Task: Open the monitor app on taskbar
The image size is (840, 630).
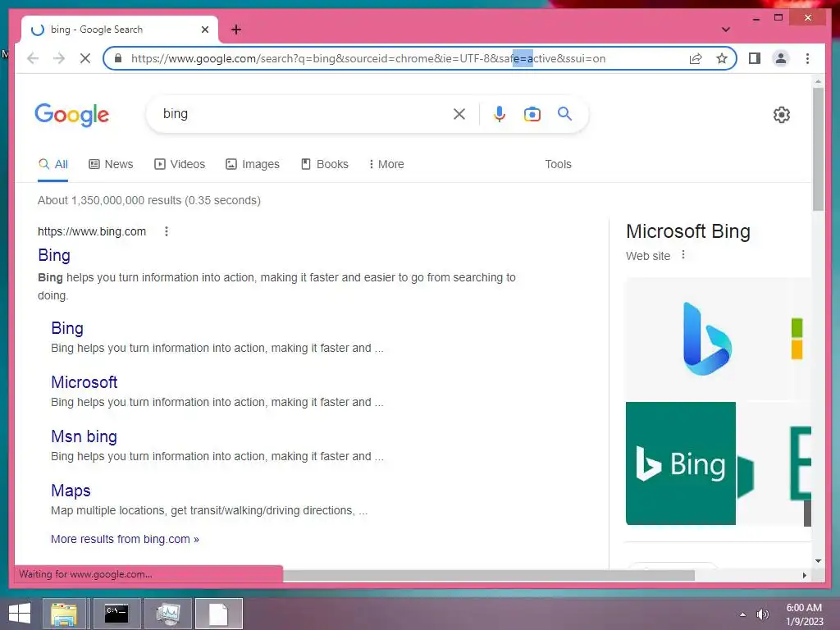Action: pyautogui.click(x=168, y=614)
